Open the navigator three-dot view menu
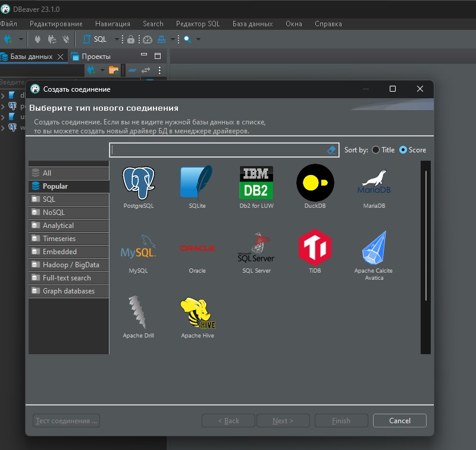Image resolution: width=476 pixels, height=450 pixels. 159,70
